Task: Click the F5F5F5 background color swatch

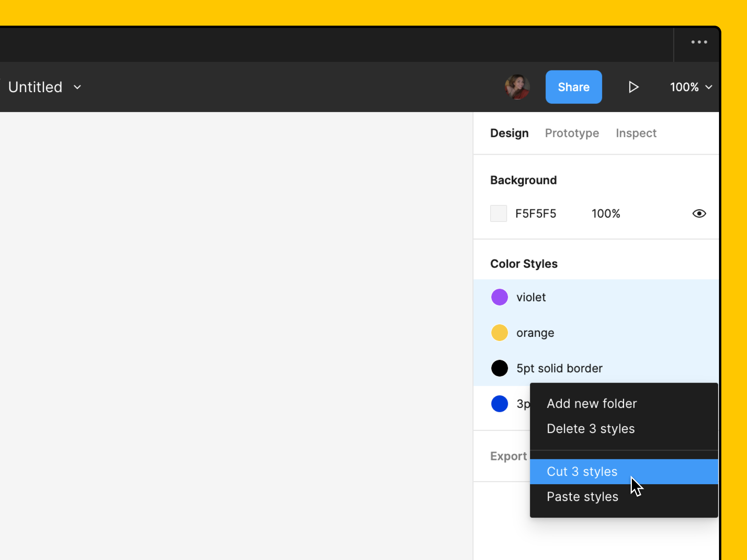Action: click(498, 213)
